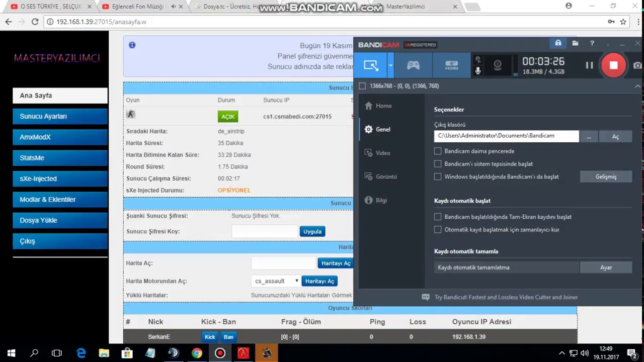The image size is (644, 362).
Task: Click Haritayı Aç beside cs_assault dropdown
Action: coord(319,281)
